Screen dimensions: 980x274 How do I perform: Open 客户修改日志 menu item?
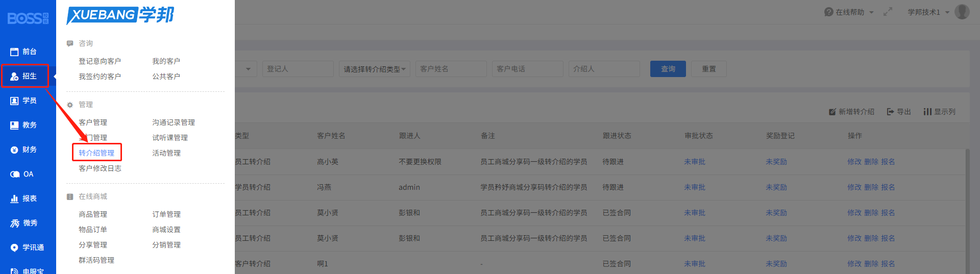(x=100, y=168)
